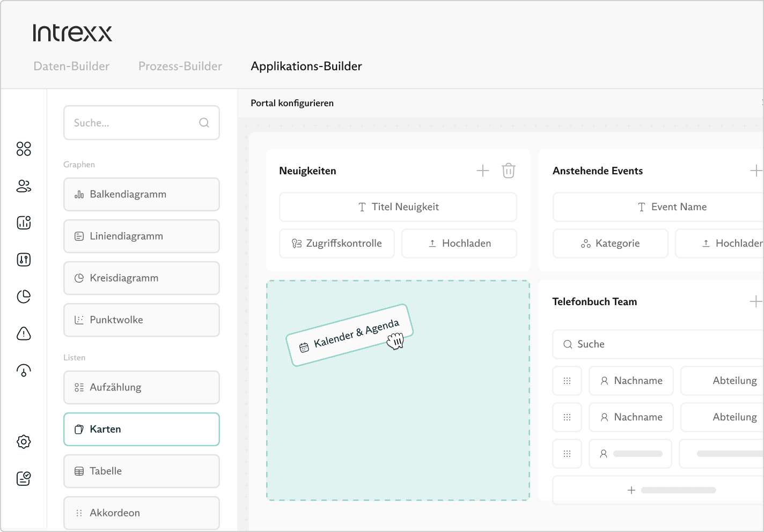The width and height of the screenshot is (764, 532).
Task: Click the sliders control icon in sidebar
Action: (24, 260)
